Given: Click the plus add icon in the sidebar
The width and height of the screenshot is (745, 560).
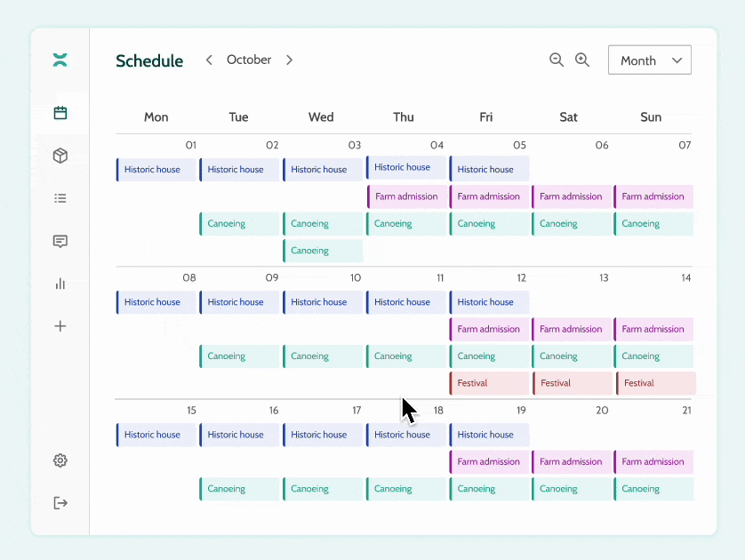Looking at the screenshot, I should [60, 326].
